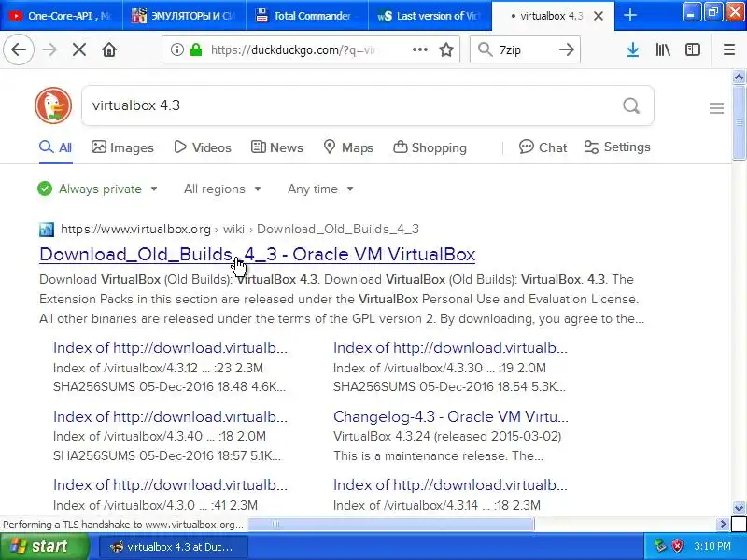Click the DuckDuckGo duck logo

click(53, 105)
